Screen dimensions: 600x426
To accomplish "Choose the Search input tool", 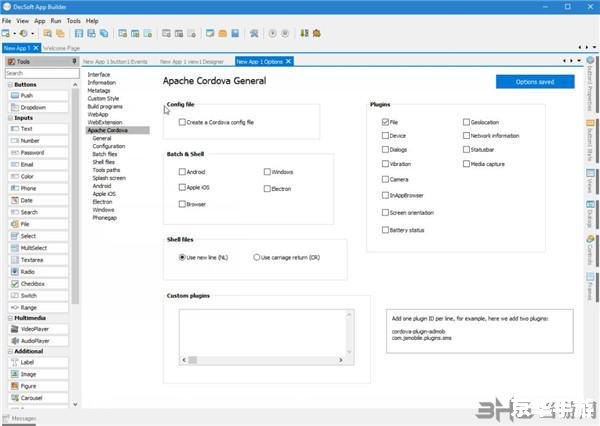I will [x=38, y=212].
